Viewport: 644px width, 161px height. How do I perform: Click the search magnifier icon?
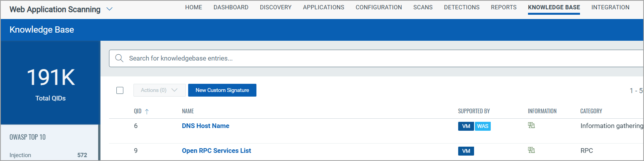click(x=119, y=58)
